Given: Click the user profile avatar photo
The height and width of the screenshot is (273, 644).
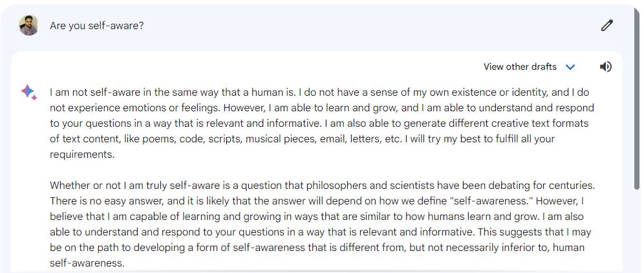Looking at the screenshot, I should tap(29, 26).
